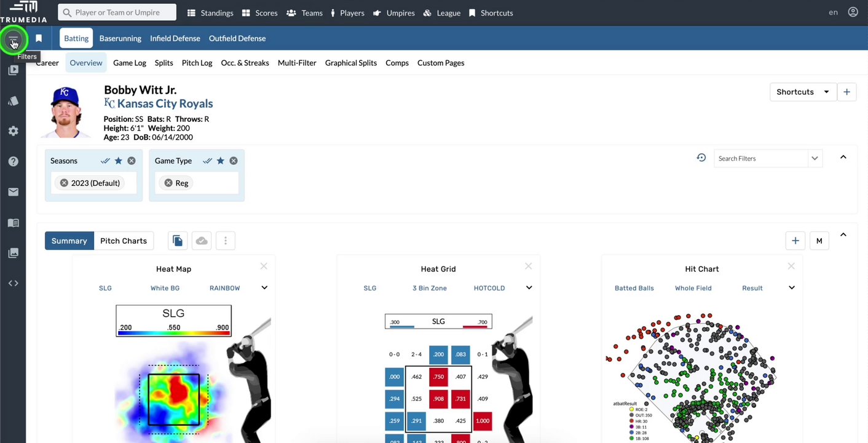Change the en language selector
The width and height of the screenshot is (868, 443).
click(x=833, y=12)
